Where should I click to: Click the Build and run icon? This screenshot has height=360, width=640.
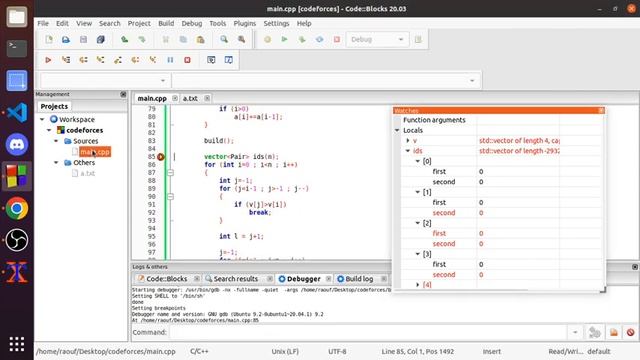pos(302,40)
